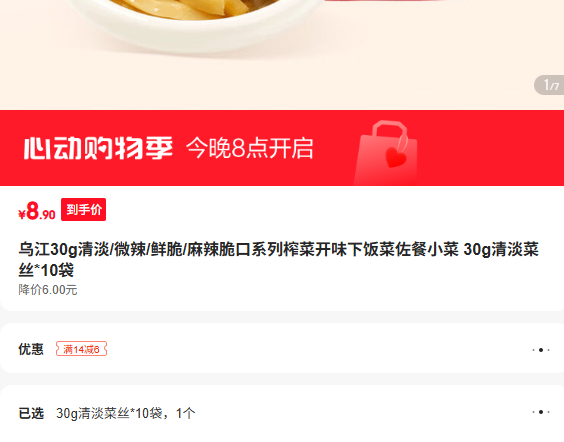This screenshot has height=442, width=564.
Task: Open the 满14减6 coupon tag
Action: click(x=81, y=349)
